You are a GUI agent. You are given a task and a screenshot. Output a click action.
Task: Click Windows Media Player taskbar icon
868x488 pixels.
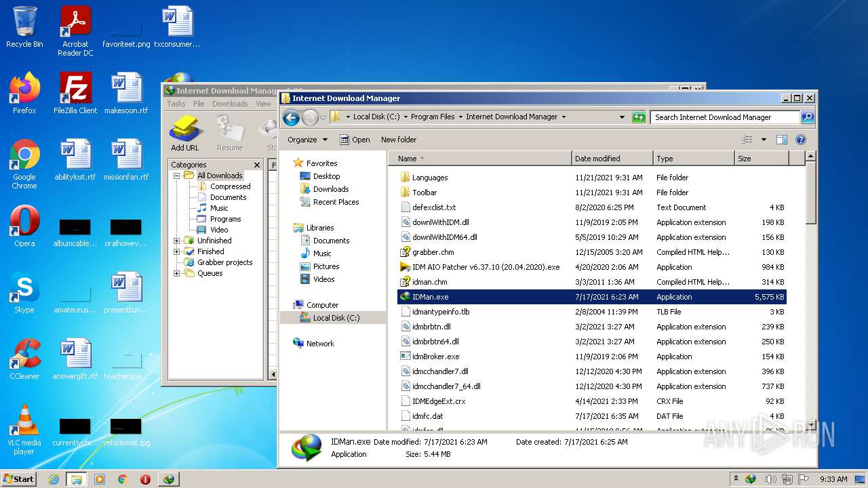[x=100, y=479]
